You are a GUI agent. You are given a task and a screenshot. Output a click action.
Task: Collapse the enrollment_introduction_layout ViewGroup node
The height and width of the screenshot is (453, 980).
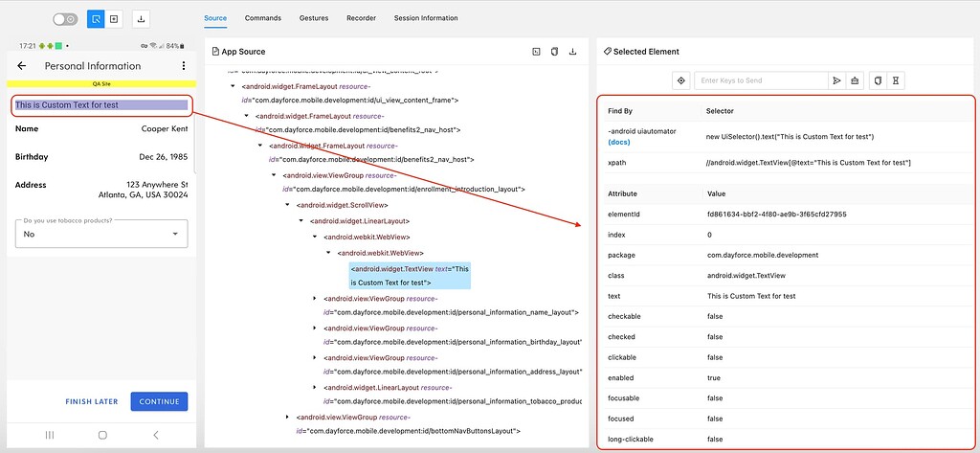[x=273, y=176]
